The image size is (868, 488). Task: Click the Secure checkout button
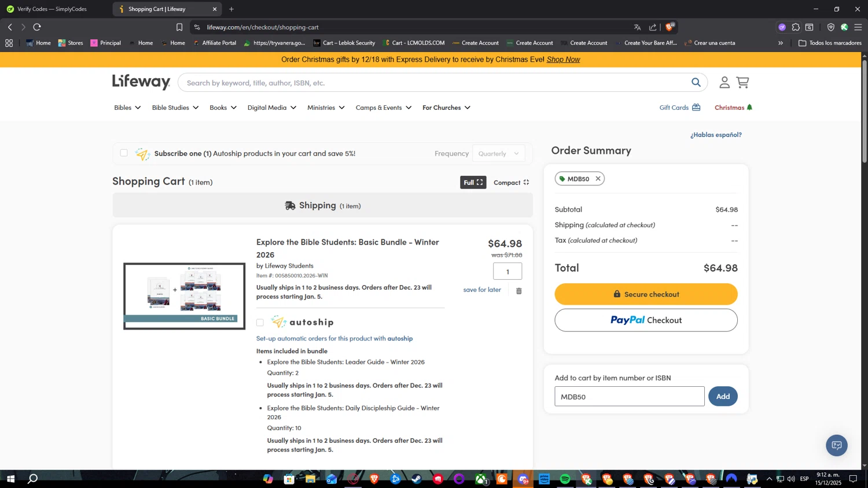coord(646,294)
